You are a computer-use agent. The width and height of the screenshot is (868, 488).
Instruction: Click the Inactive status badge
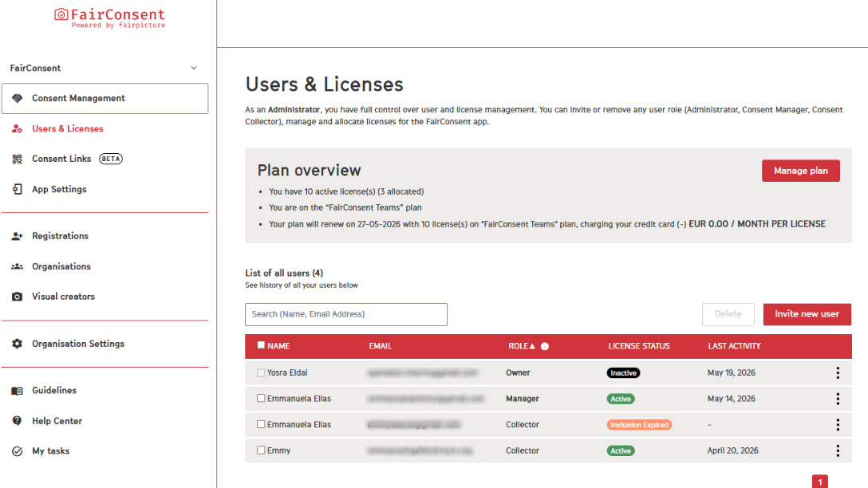[623, 373]
